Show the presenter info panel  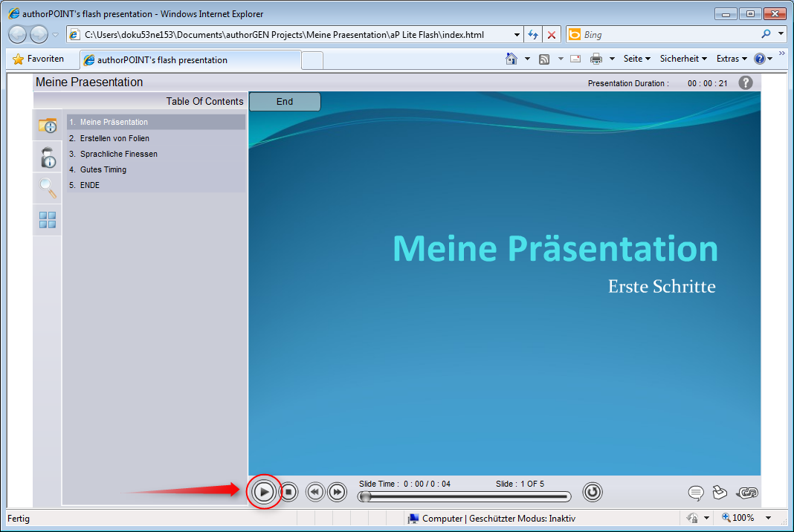47,158
